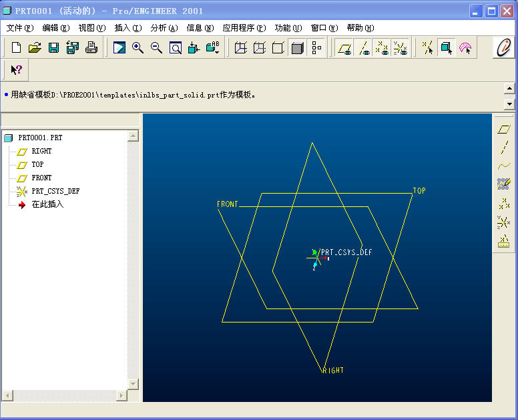
Task: Open the 窗口 menu
Action: click(x=324, y=28)
